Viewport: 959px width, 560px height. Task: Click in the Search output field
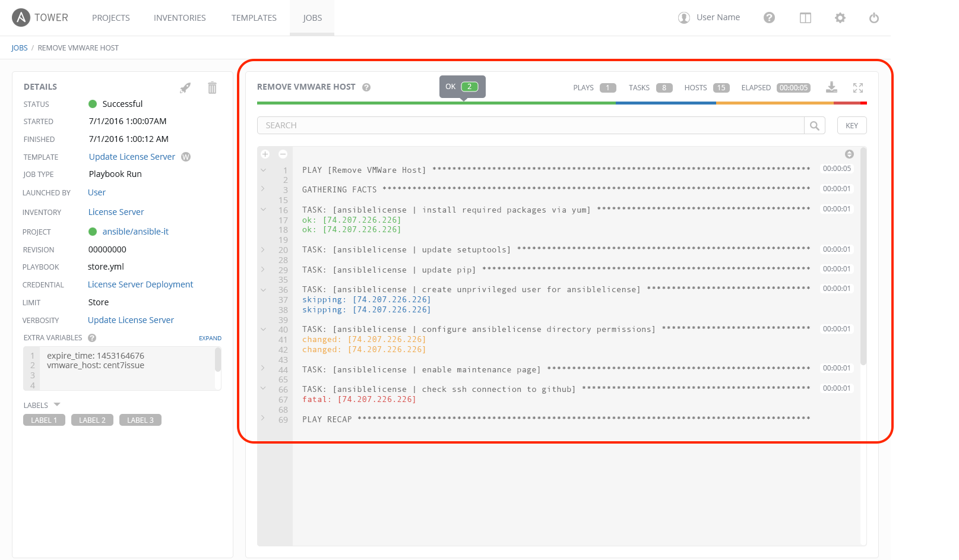(x=531, y=125)
